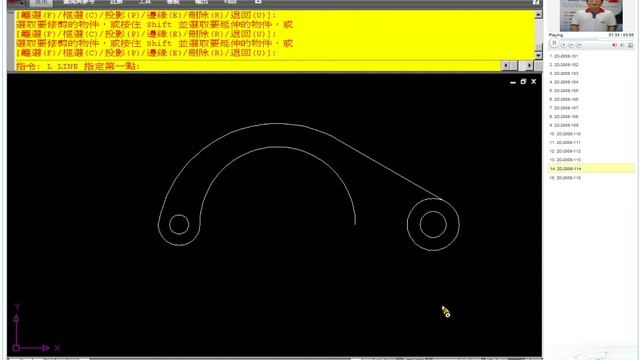Click the instructor video thumbnail

pos(591,16)
